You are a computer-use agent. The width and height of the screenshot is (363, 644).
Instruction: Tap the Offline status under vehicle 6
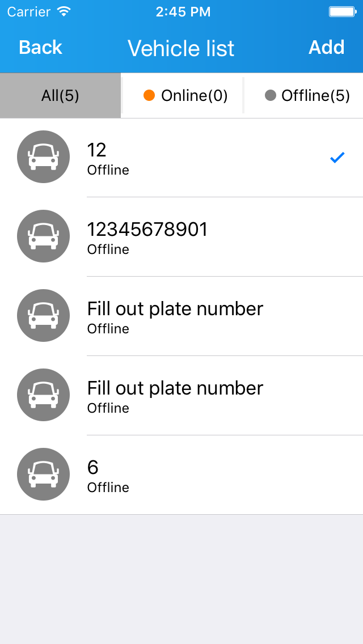[x=108, y=488]
